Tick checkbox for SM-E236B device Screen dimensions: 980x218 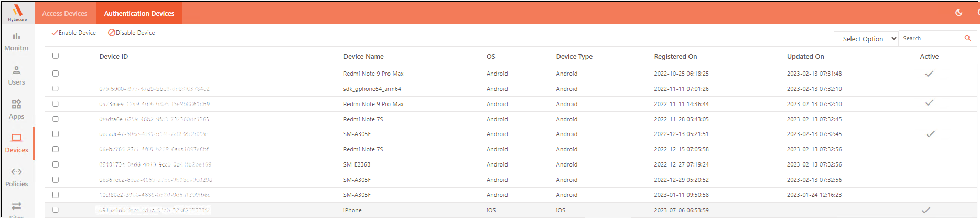pos(56,164)
